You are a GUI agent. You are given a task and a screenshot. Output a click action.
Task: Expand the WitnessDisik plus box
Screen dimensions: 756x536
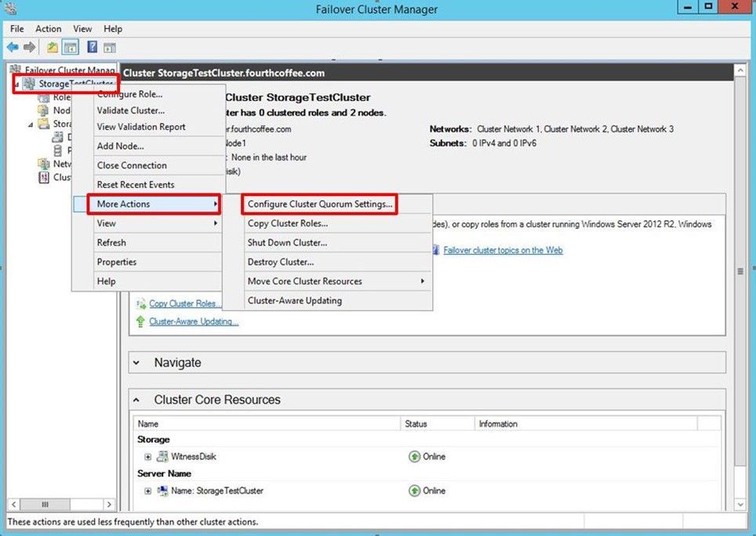pos(148,457)
